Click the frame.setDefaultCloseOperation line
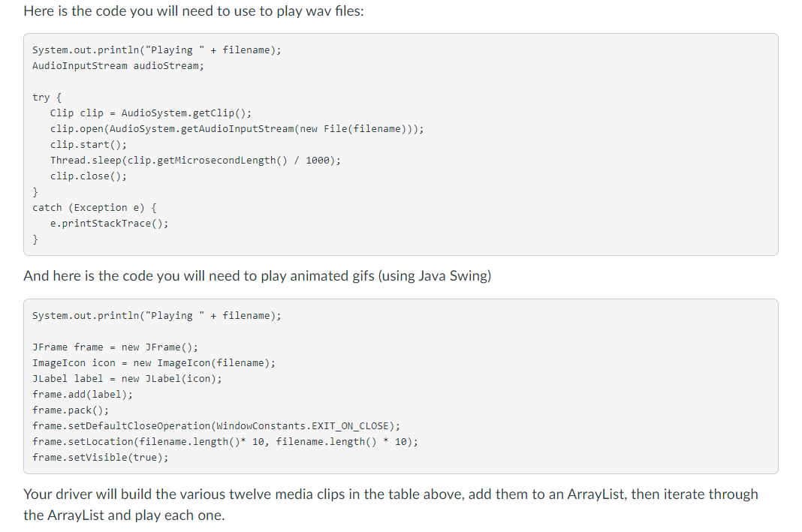Screen dimensions: 802x532 pyautogui.click(x=216, y=426)
